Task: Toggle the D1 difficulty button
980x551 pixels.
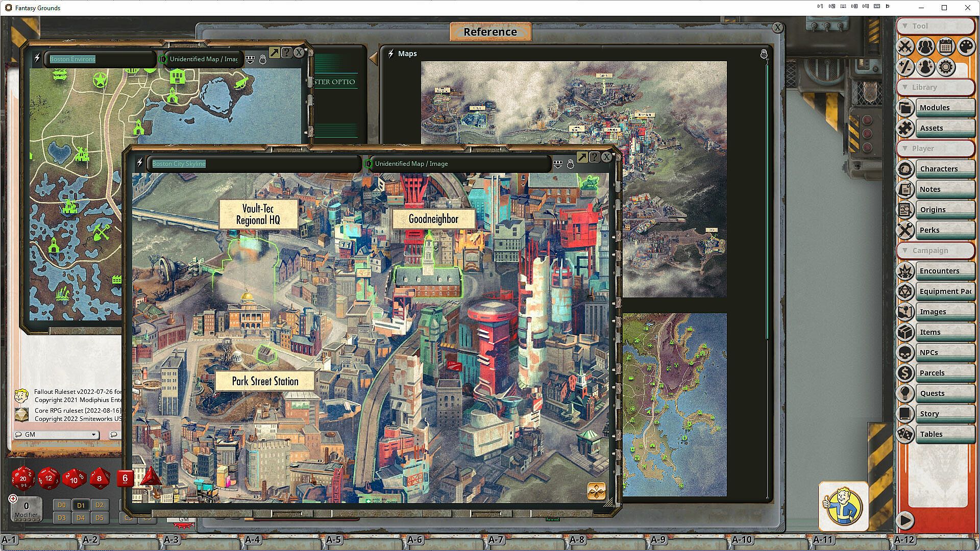Action: [x=81, y=505]
